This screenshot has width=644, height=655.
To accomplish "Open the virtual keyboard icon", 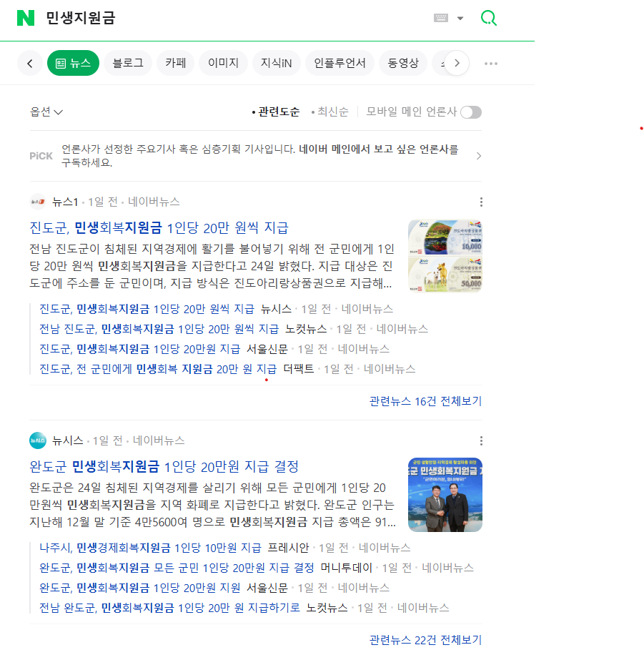I will [x=440, y=18].
